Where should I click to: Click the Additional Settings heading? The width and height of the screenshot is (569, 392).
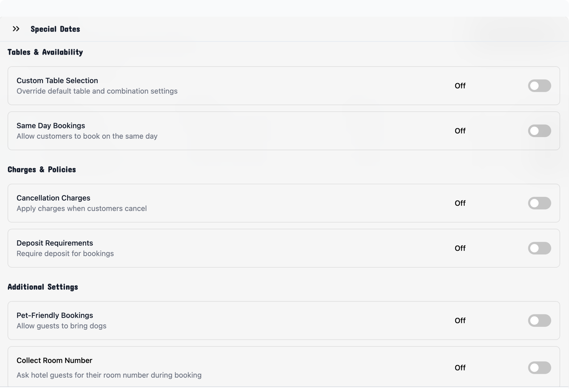[43, 287]
